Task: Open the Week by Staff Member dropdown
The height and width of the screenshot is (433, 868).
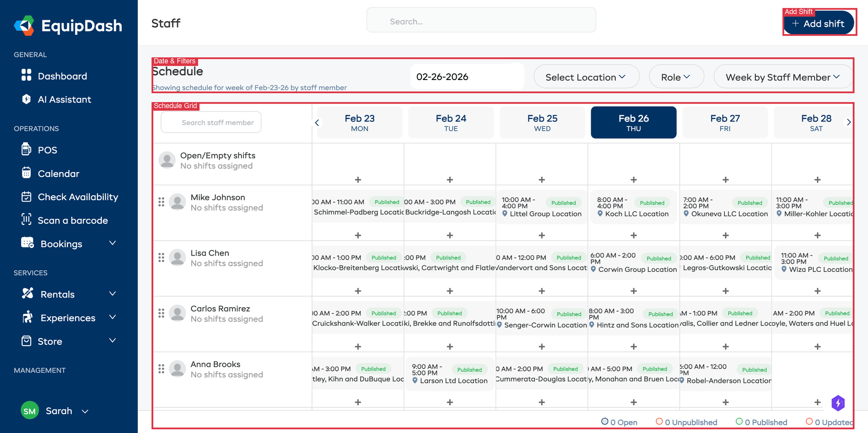Action: point(782,77)
